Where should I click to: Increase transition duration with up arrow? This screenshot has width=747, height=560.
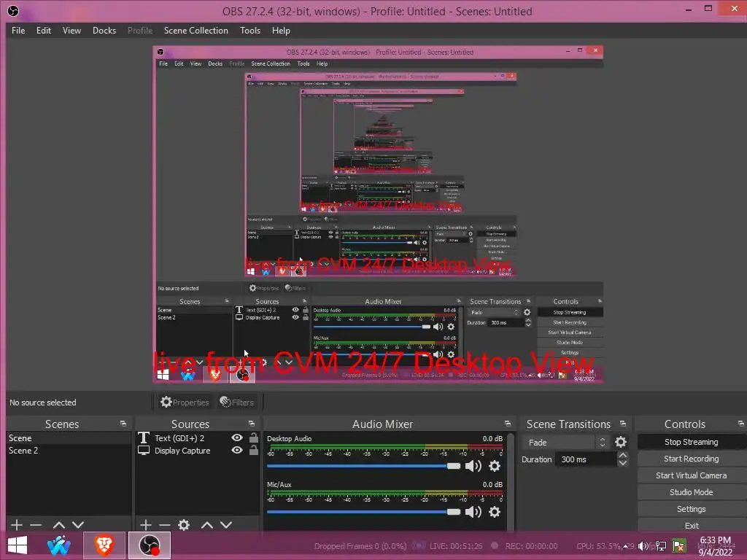[x=623, y=455]
